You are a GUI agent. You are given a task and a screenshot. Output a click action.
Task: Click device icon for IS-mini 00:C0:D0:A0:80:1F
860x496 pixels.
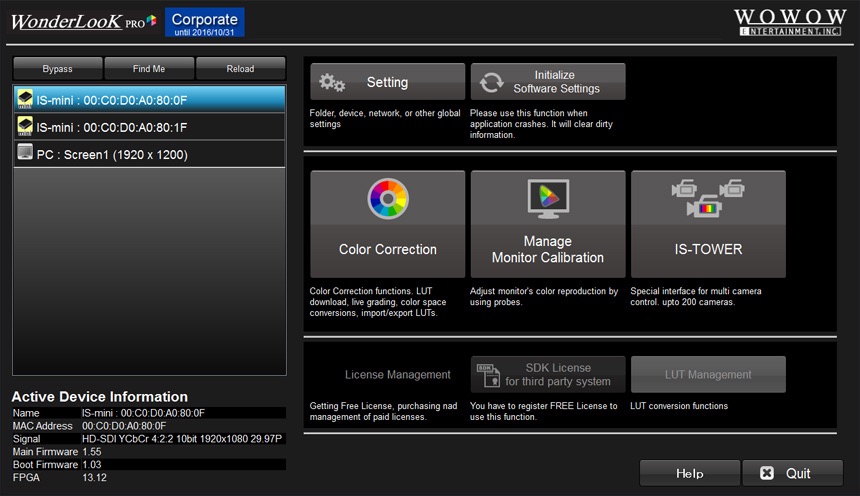(25, 127)
